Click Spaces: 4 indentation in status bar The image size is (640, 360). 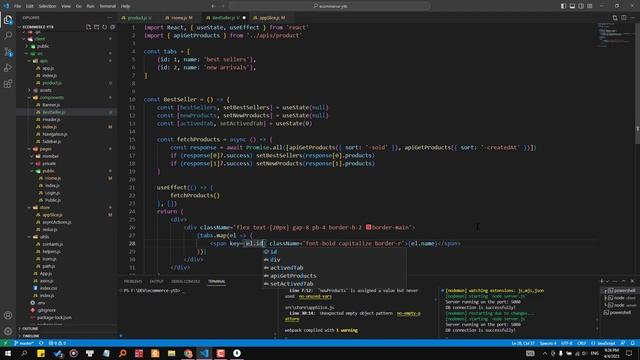pos(548,343)
